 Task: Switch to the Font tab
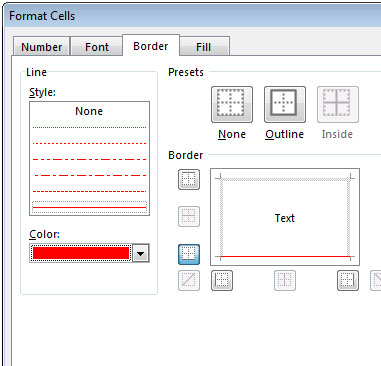97,47
